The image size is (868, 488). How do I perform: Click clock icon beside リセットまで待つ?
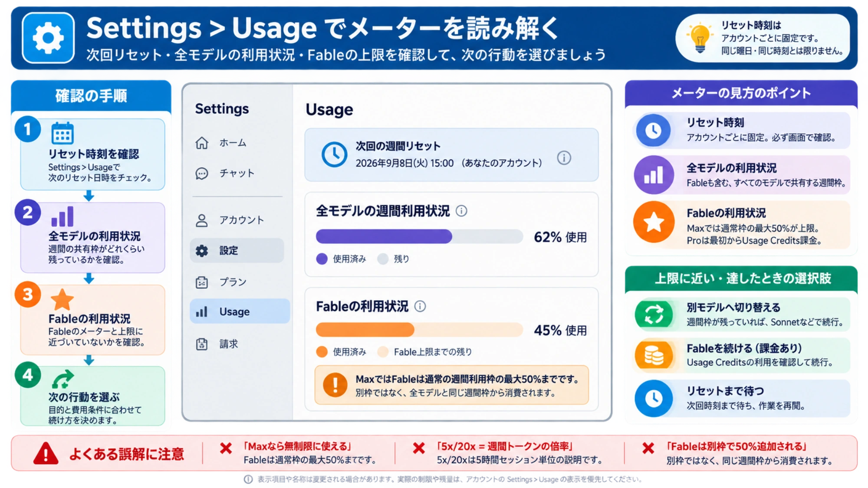[x=654, y=398]
